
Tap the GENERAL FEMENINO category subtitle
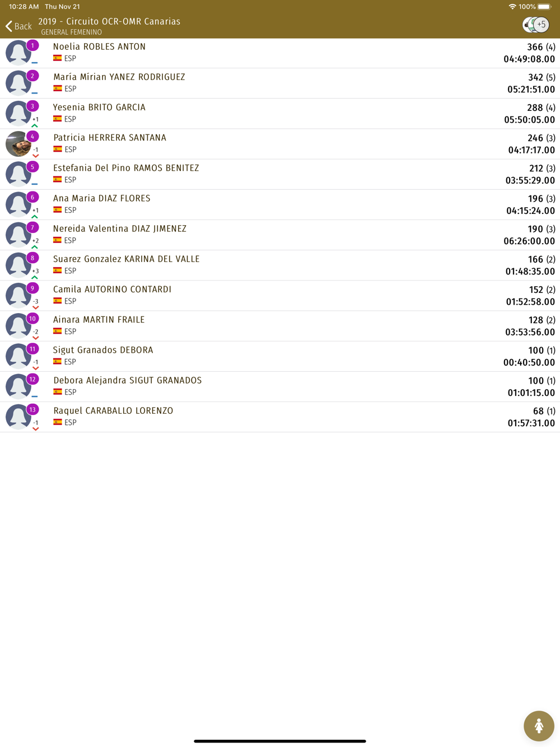point(72,32)
